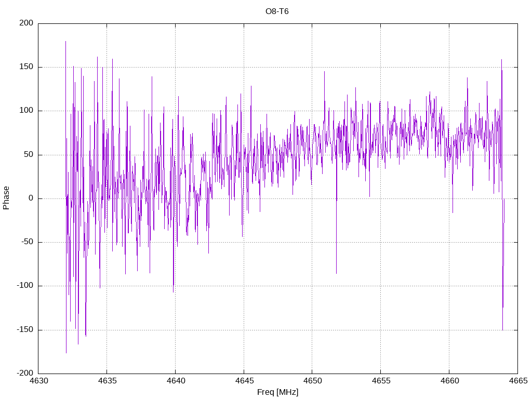Click the y-axis tick label -150
The height and width of the screenshot is (399, 532).
tap(25, 329)
